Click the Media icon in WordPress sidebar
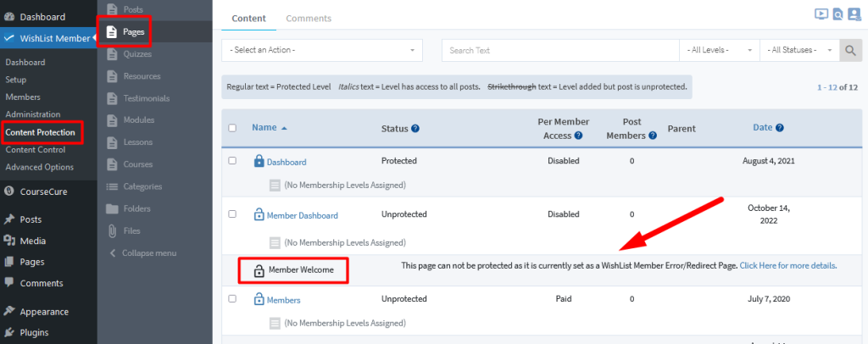The height and width of the screenshot is (344, 868). [x=9, y=241]
